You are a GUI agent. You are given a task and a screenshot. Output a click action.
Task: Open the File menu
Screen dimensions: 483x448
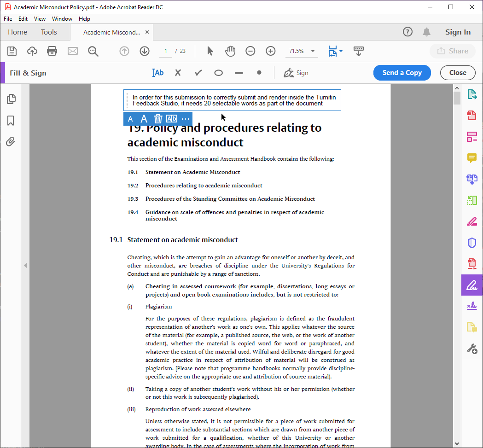coord(8,19)
